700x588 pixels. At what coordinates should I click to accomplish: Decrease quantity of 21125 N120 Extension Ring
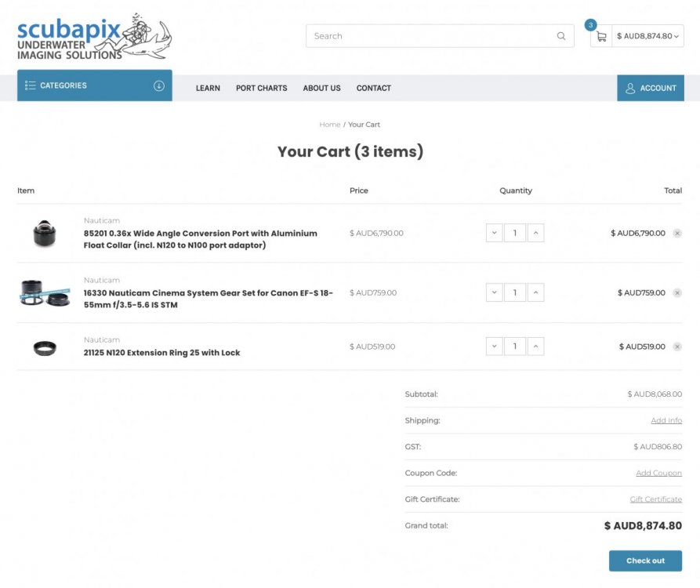[x=494, y=346]
